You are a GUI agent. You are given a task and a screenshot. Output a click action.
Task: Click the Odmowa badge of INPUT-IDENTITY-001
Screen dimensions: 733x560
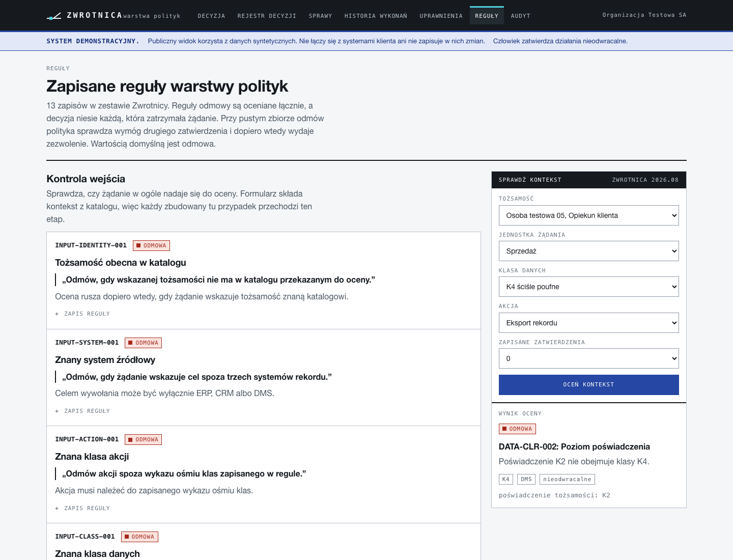point(151,245)
